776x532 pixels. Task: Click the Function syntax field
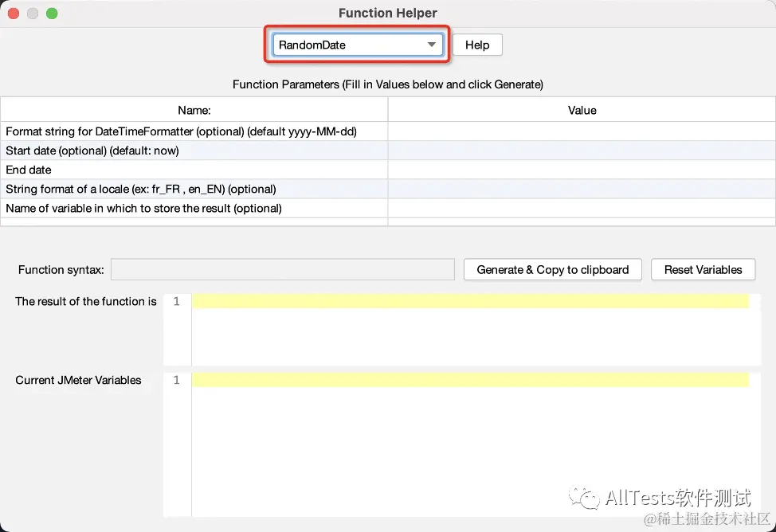click(x=283, y=270)
